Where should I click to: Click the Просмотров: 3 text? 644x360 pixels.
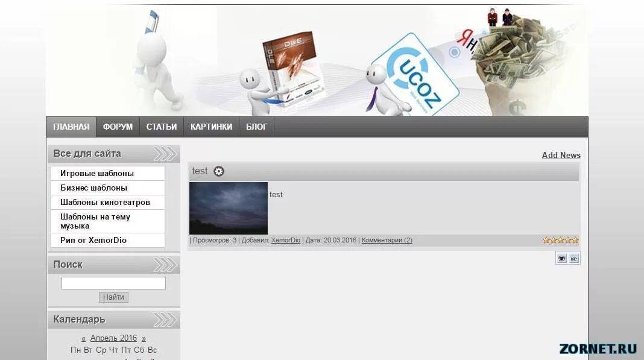[215, 241]
